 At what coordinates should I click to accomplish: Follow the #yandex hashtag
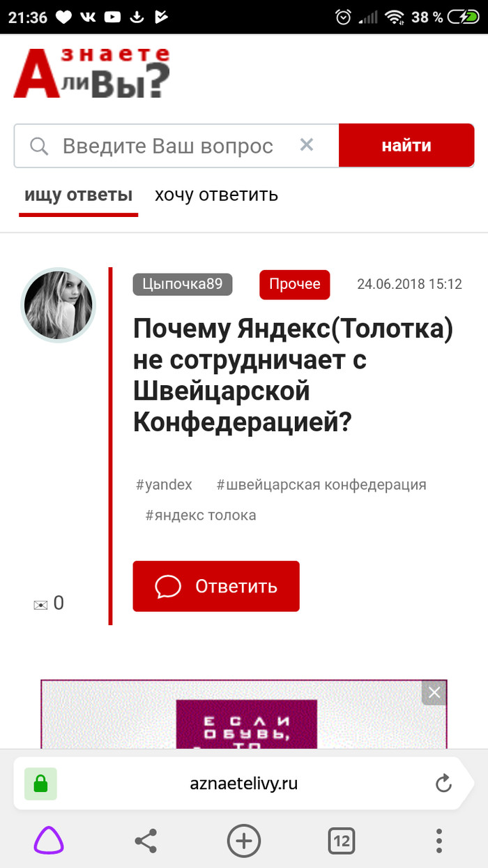[x=164, y=484]
